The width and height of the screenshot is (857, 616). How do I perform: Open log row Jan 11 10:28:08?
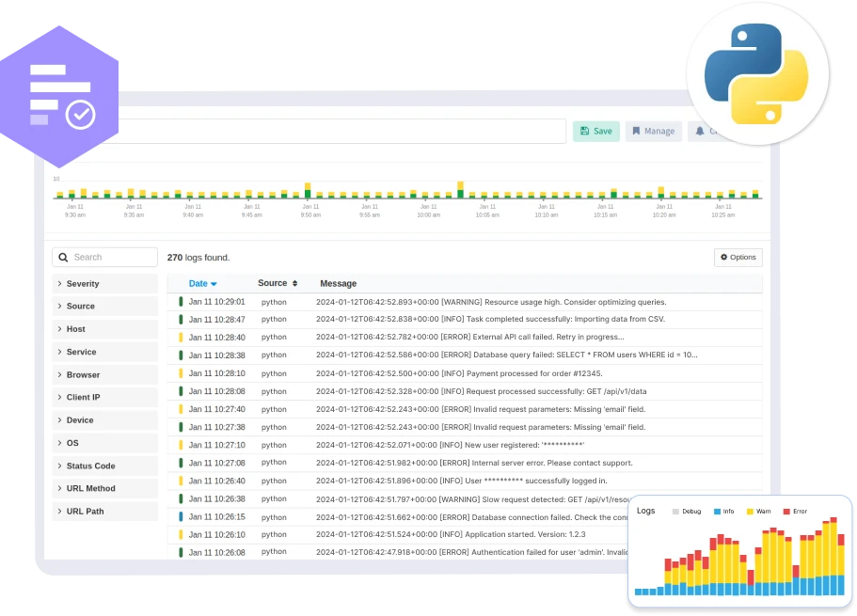point(465,391)
